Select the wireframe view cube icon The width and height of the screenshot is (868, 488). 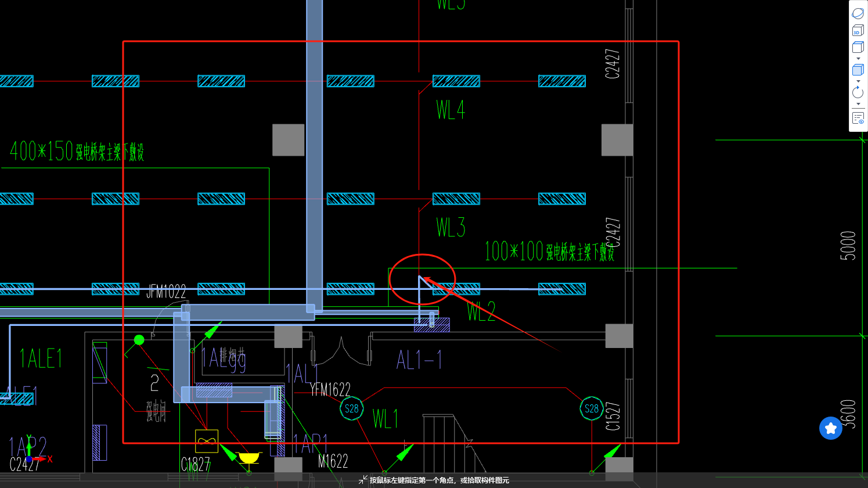pyautogui.click(x=858, y=47)
